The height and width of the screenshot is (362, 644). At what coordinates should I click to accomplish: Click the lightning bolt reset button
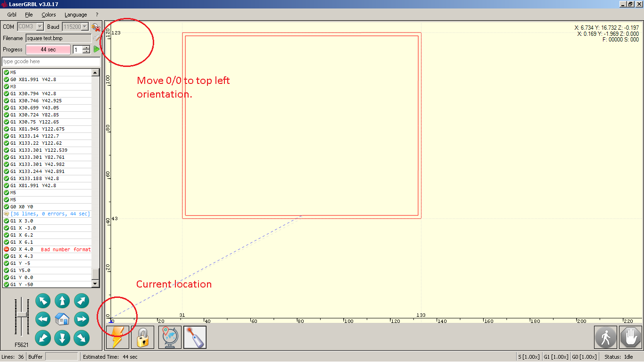click(x=117, y=337)
